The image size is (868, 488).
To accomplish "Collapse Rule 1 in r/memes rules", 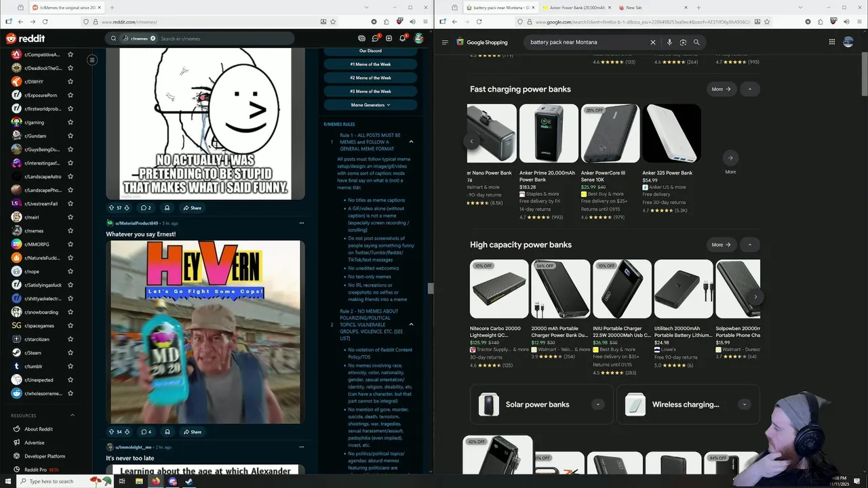I will (x=411, y=142).
